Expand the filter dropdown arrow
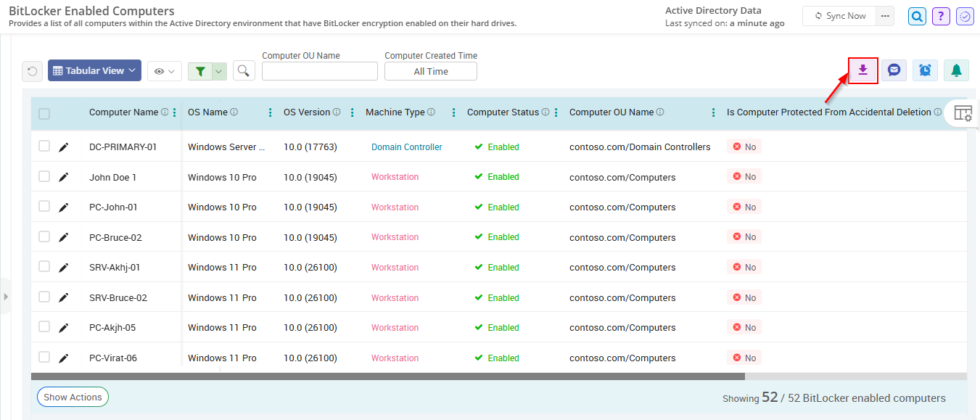Viewport: 980px width, 420px height. pyautogui.click(x=219, y=70)
